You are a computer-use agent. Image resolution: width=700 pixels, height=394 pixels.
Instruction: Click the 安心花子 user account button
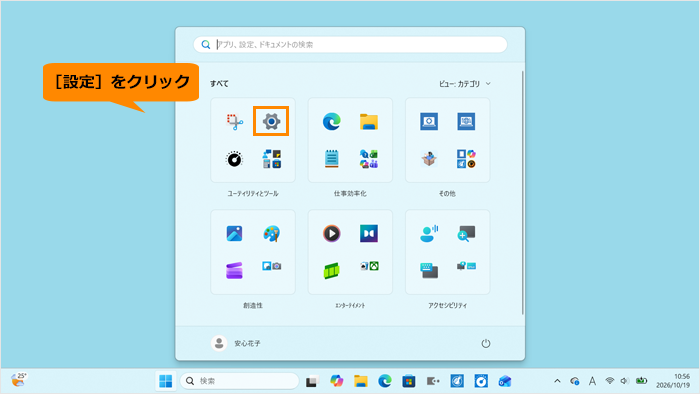[x=236, y=343]
